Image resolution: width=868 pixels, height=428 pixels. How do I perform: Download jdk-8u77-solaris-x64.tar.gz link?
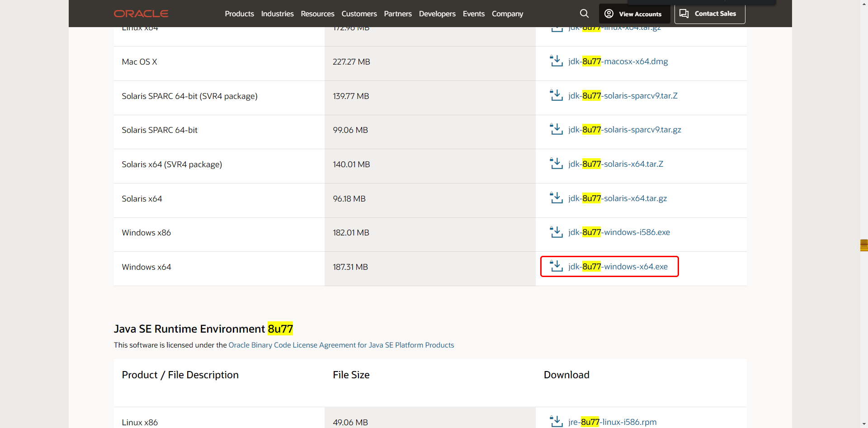618,198
